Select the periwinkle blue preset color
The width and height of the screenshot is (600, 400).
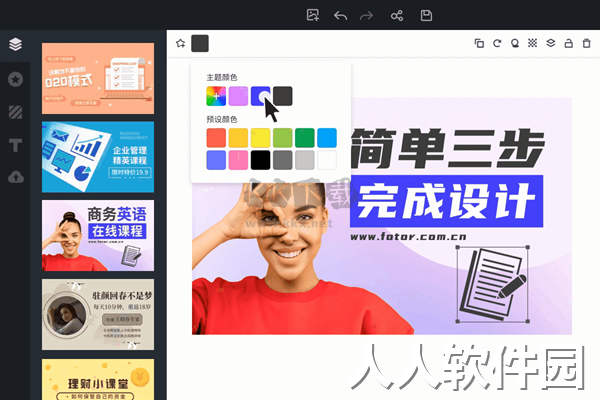pyautogui.click(x=216, y=160)
